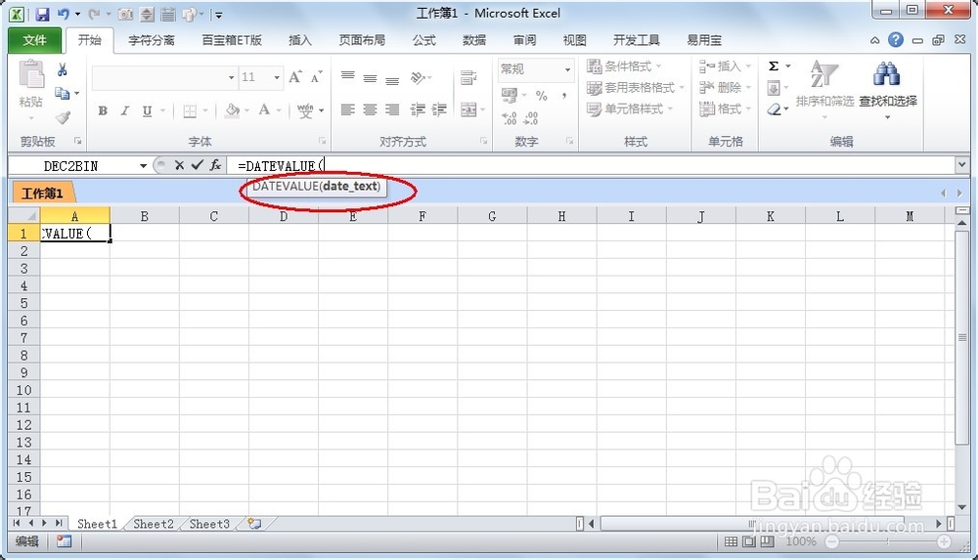This screenshot has height=560, width=978.
Task: Click the orientation text angle icon
Action: [418, 77]
